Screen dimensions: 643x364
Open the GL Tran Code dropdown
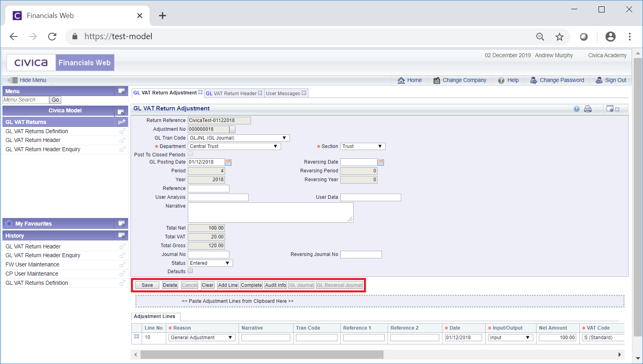[x=239, y=138]
